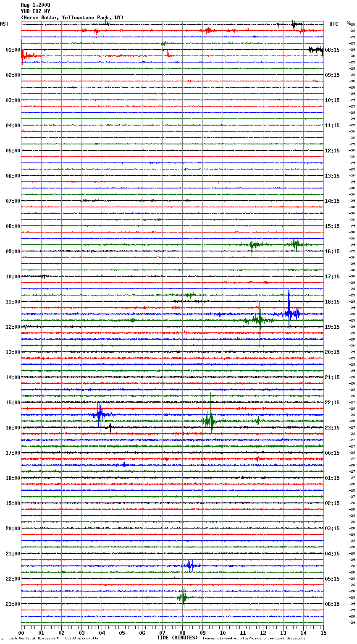This screenshot has width=357, height=644.
Task: Click minute axis tick label 12
Action: 263,633
